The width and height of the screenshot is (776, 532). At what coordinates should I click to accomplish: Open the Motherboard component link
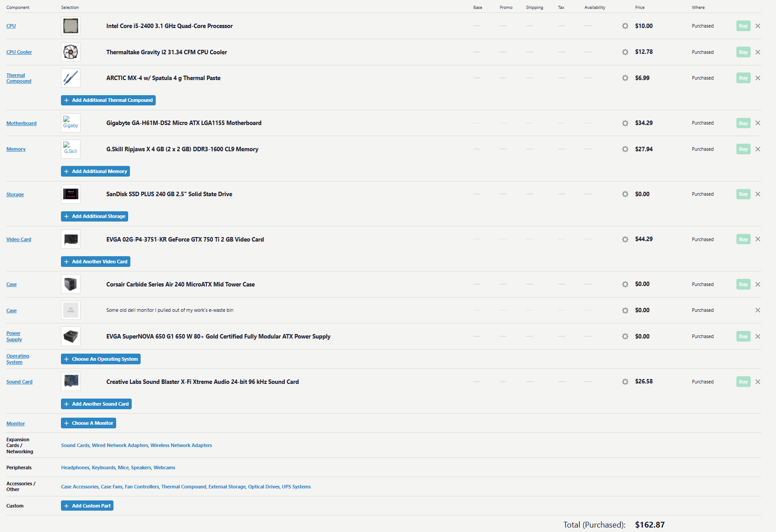21,123
